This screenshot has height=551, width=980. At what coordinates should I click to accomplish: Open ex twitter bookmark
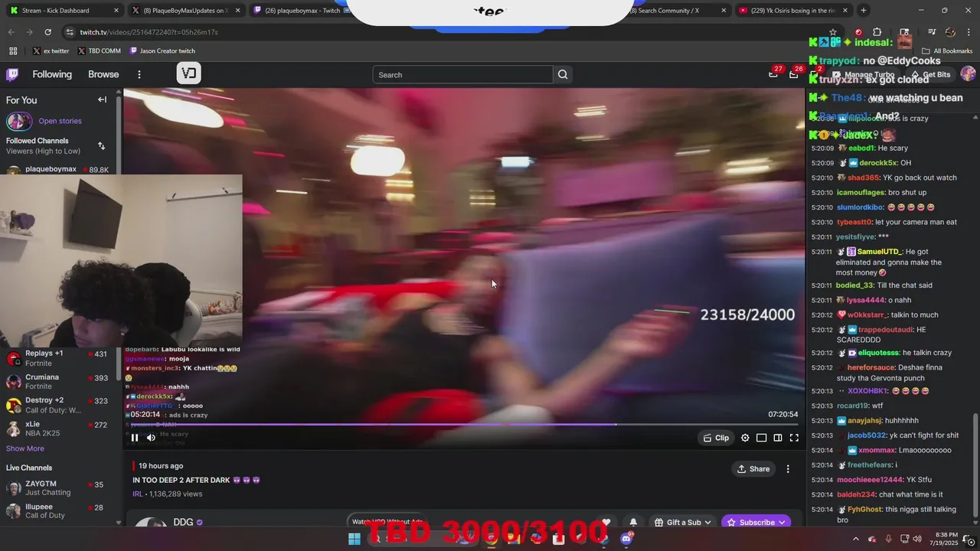coord(51,51)
